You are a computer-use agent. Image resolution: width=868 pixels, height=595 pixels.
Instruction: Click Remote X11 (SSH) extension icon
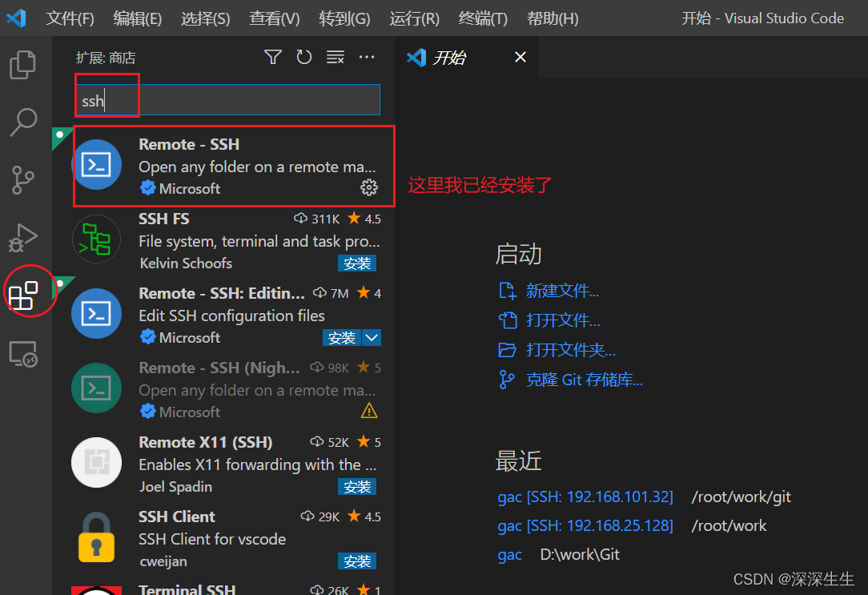(x=96, y=462)
